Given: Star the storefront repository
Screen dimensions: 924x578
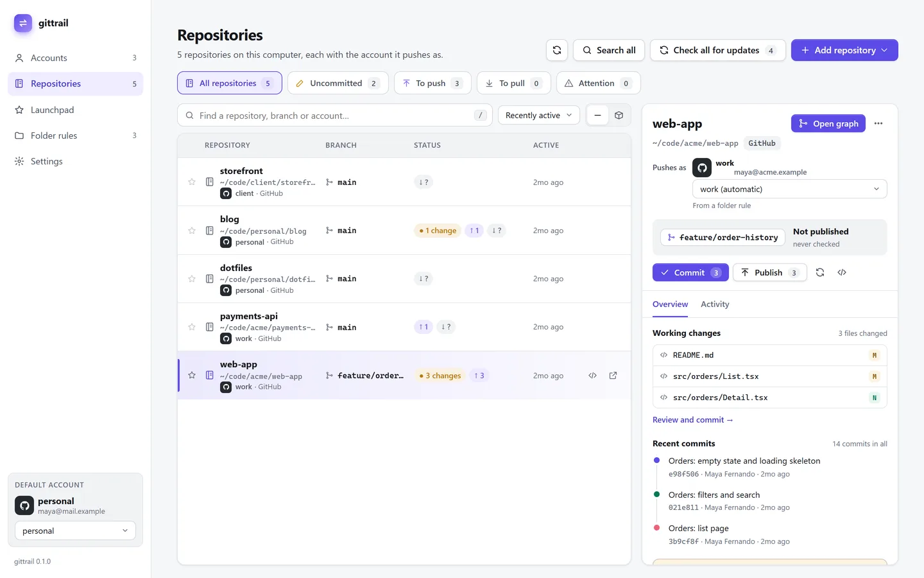Looking at the screenshot, I should tap(192, 182).
